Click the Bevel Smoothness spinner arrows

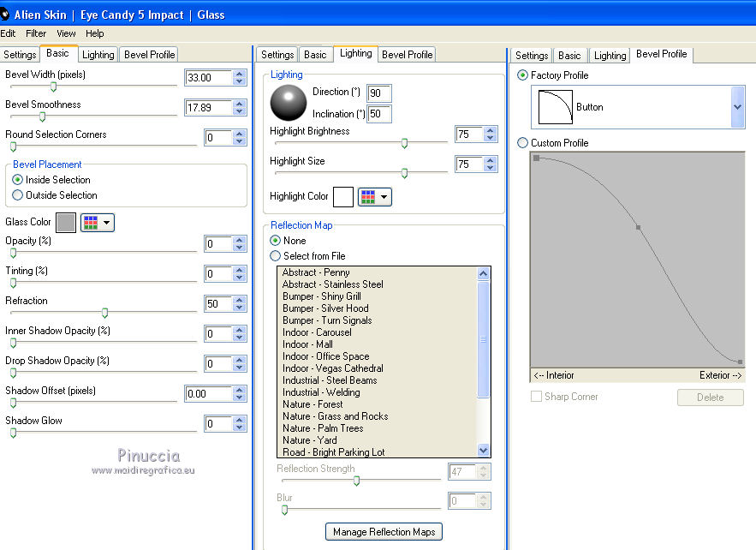(x=239, y=108)
